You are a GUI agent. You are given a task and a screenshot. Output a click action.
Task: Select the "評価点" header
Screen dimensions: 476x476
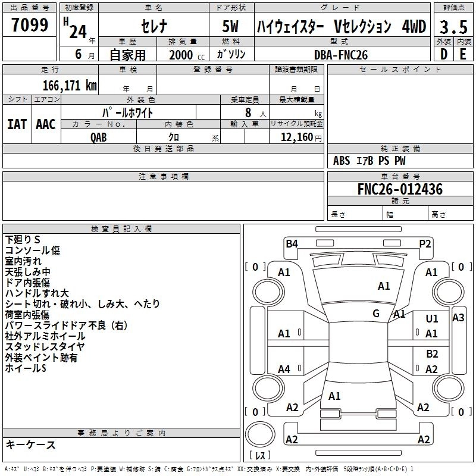point(453,8)
